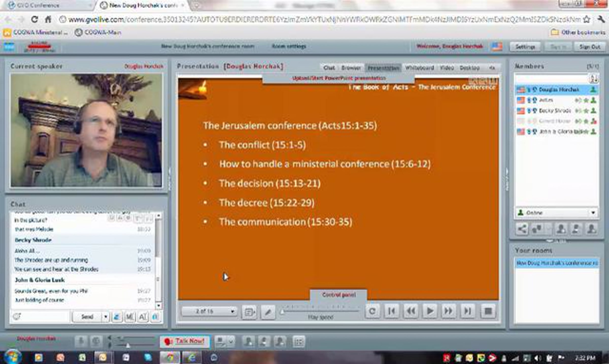This screenshot has width=609, height=364.
Task: Jump to the last slide
Action: tap(468, 311)
